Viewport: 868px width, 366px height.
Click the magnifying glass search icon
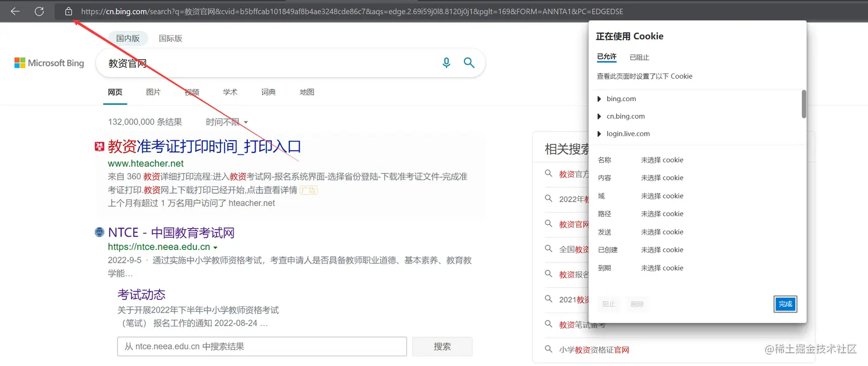tap(469, 63)
